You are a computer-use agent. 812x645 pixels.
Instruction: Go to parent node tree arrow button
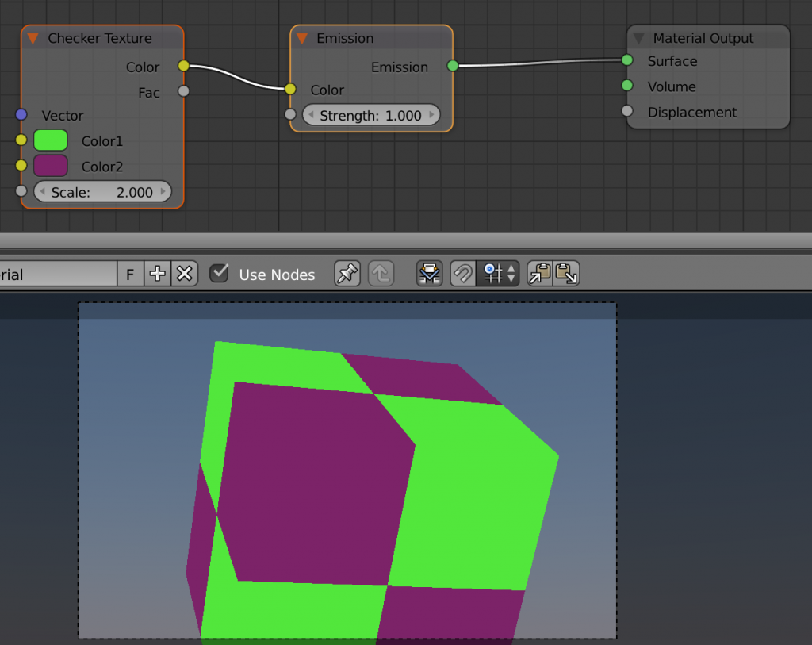(381, 274)
